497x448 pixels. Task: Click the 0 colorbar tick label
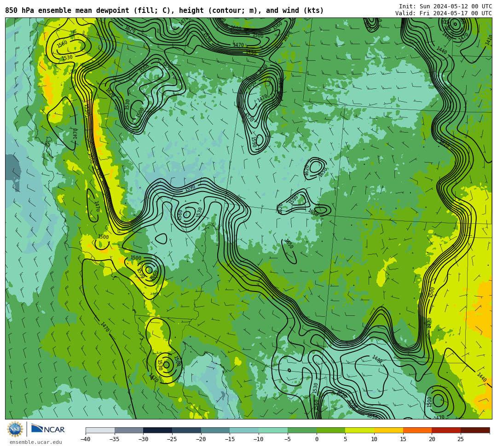(x=317, y=439)
